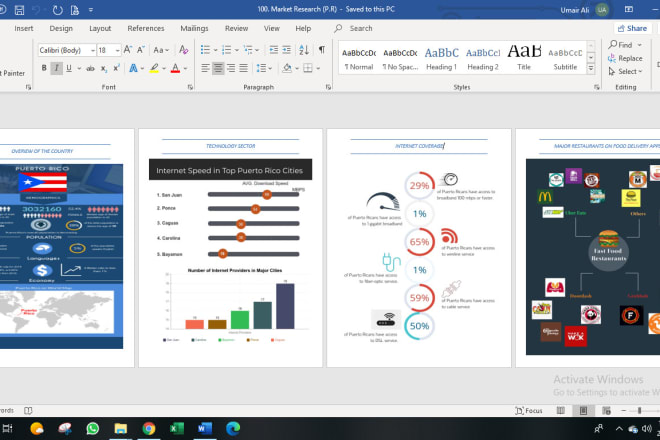
Task: Open Microsoft Edge from the taskbar
Action: [x=233, y=428]
